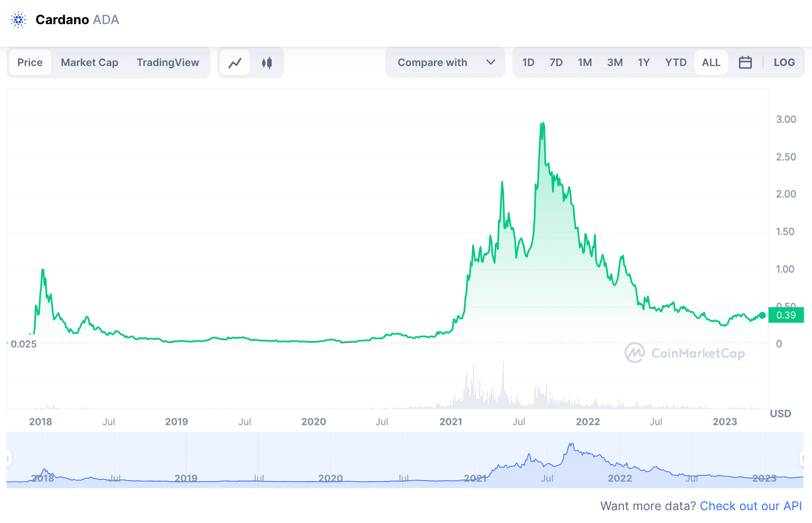Click the current price 0.39 label
This screenshot has width=812, height=523.
(786, 315)
